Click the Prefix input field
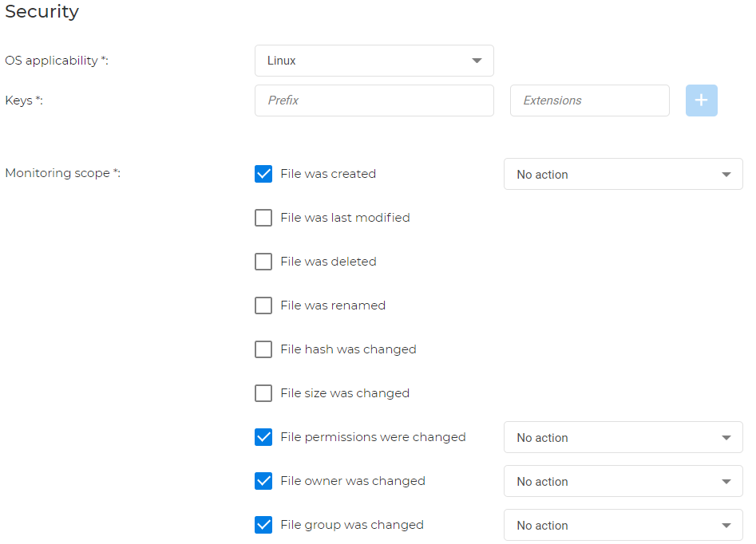This screenshot has height=544, width=756. [374, 101]
